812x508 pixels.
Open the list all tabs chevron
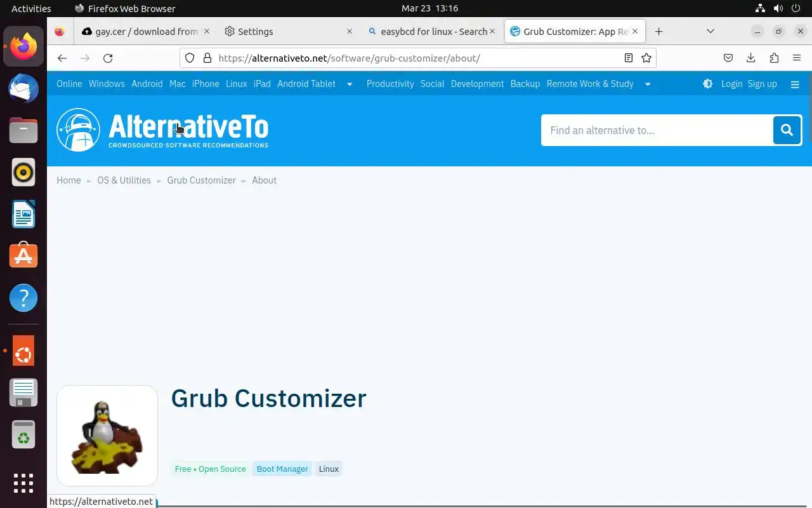(x=710, y=31)
